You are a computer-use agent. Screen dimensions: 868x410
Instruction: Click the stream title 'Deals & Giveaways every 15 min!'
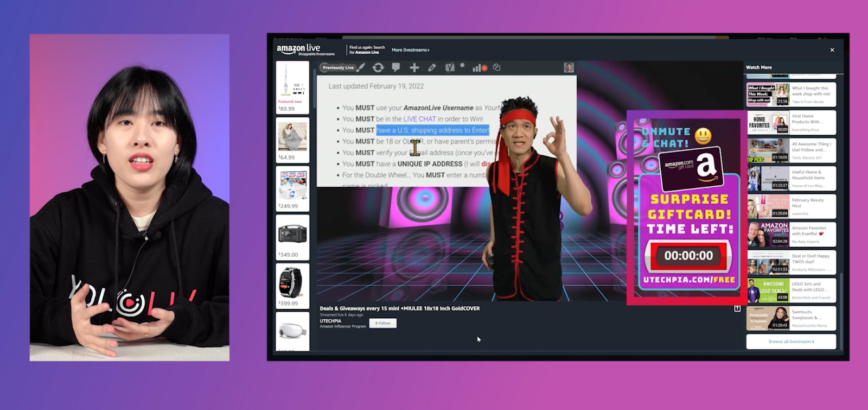(x=400, y=308)
